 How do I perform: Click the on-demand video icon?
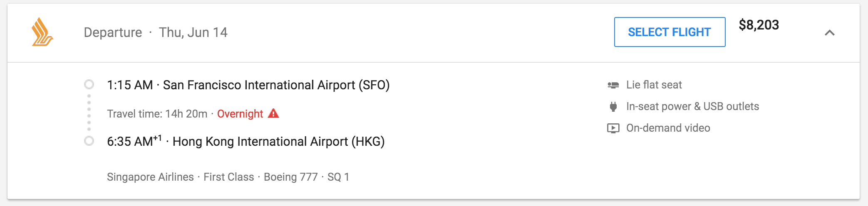[613, 128]
